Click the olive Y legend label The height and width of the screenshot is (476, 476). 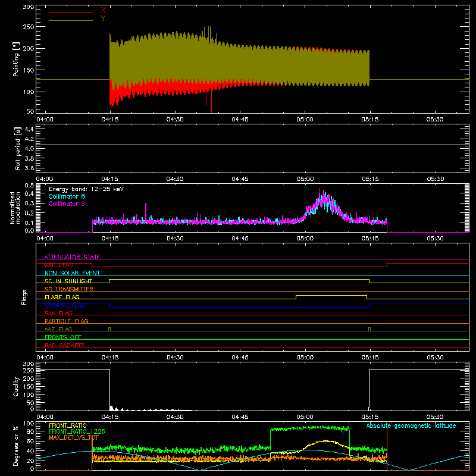[103, 18]
